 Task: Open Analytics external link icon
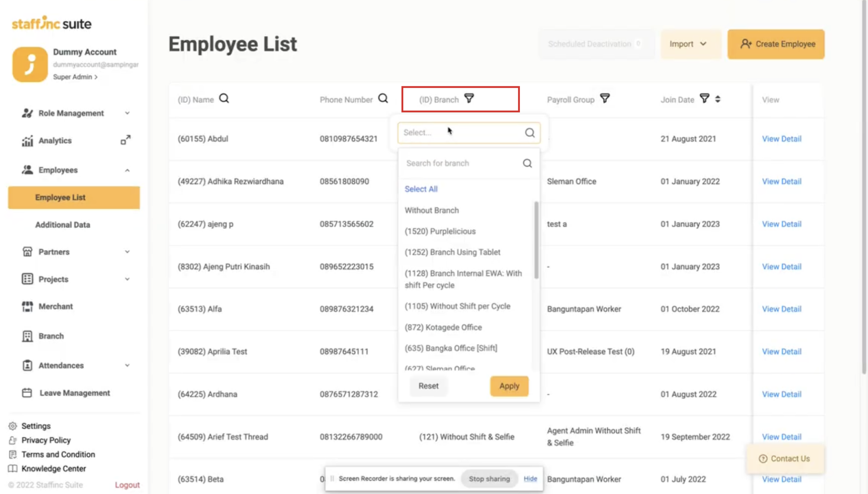click(x=125, y=140)
